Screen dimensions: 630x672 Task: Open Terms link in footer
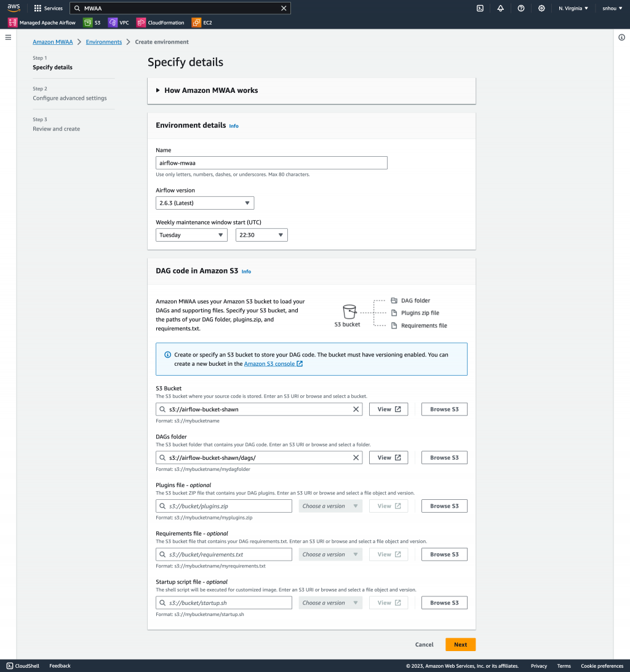tap(564, 666)
